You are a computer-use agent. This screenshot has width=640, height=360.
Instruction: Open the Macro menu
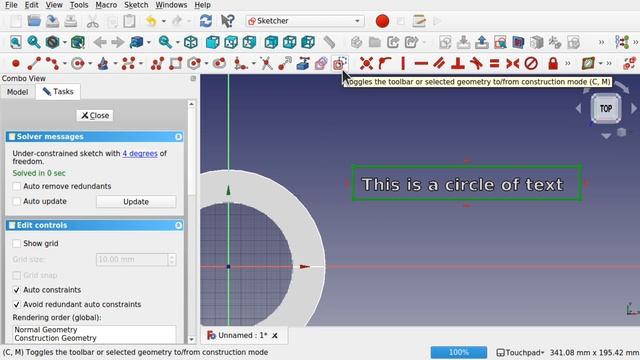[x=106, y=5]
